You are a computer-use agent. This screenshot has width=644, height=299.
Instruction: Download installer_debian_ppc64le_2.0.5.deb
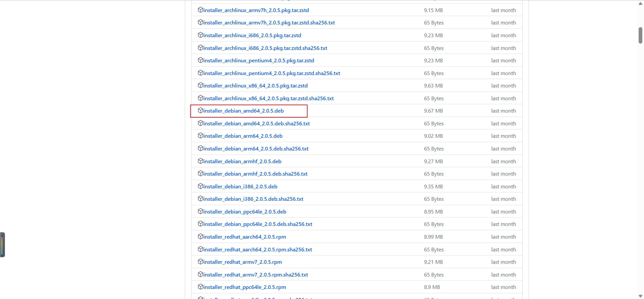[x=245, y=212]
